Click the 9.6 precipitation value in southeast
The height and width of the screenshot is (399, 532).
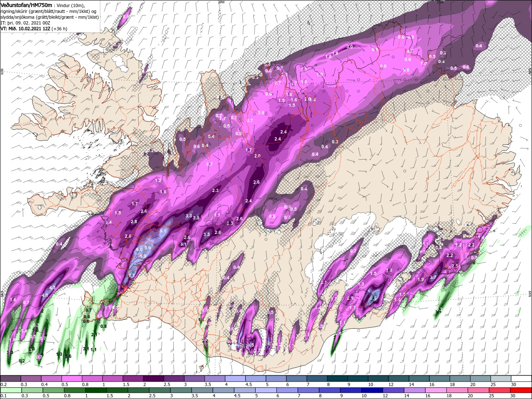click(373, 298)
